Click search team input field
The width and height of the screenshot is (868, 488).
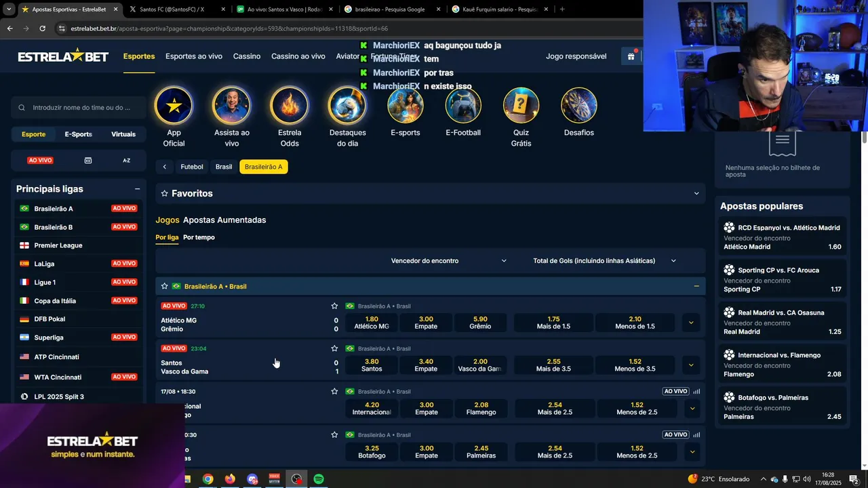79,107
